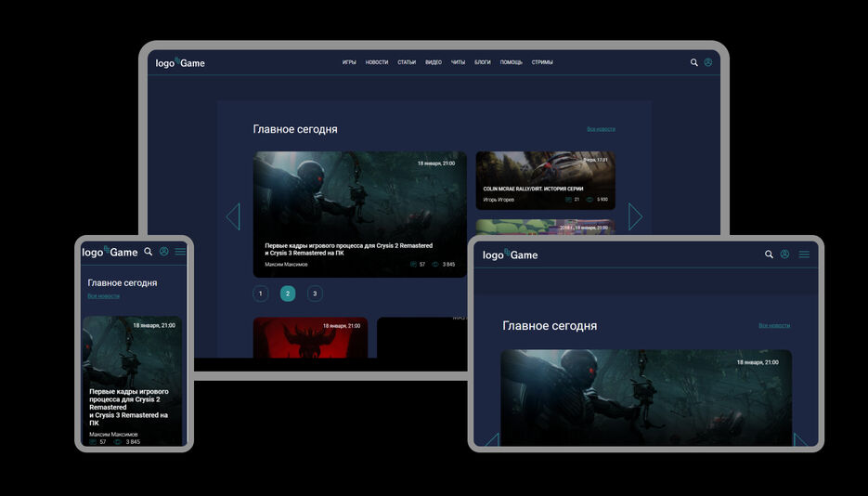Click view count 3 845 on desktop Crysis card
Screen dimensions: 868x496
pos(448,265)
